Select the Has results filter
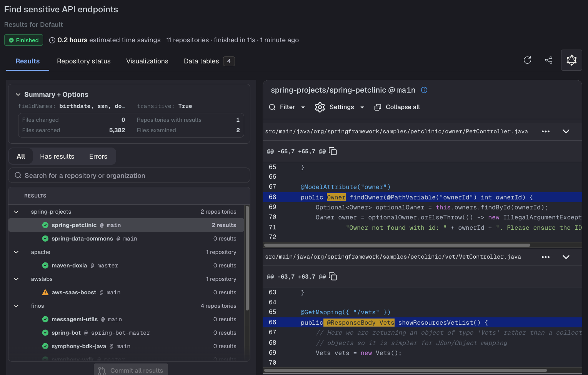588x375 pixels. pos(57,156)
